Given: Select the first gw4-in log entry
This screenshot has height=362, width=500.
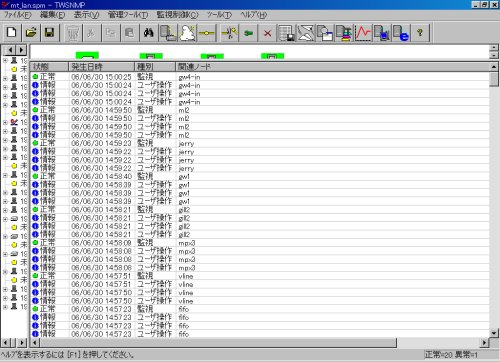Looking at the screenshot, I should click(260, 77).
